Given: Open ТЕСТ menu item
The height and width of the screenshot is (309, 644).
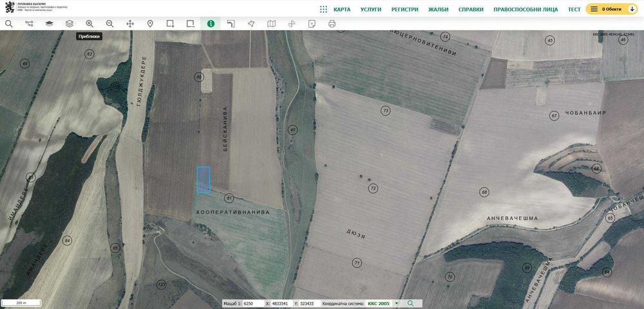Looking at the screenshot, I should [574, 10].
